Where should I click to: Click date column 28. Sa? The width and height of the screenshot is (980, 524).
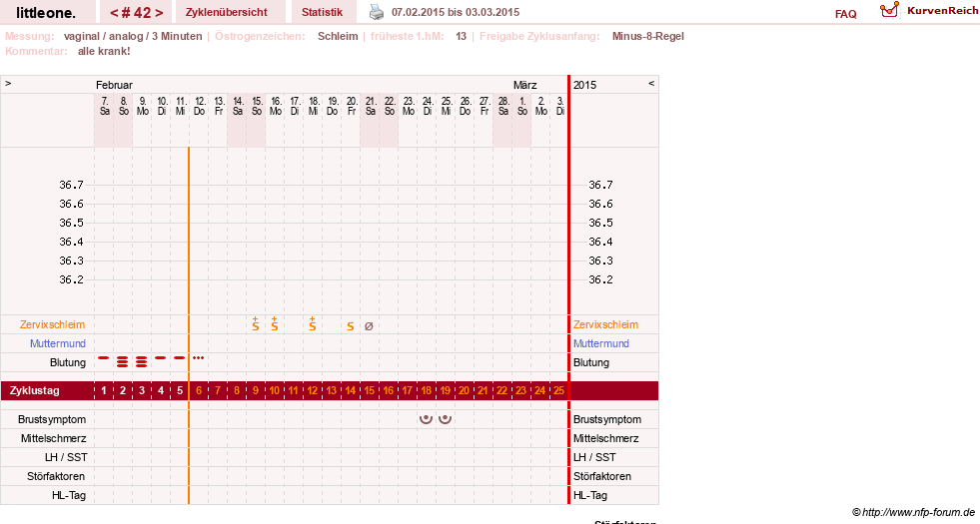tap(503, 106)
